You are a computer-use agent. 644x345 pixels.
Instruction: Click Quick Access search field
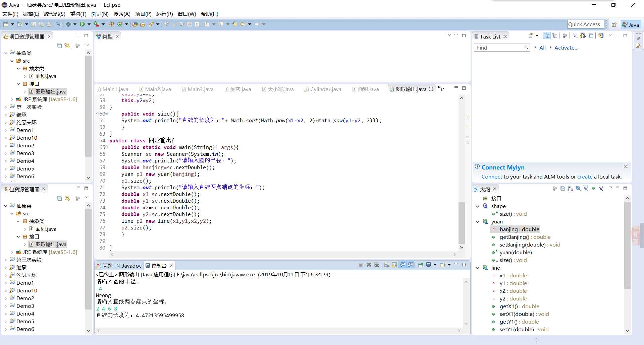[x=585, y=24]
